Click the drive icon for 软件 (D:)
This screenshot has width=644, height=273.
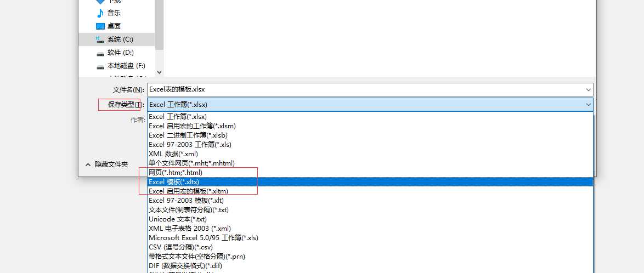coord(100,53)
